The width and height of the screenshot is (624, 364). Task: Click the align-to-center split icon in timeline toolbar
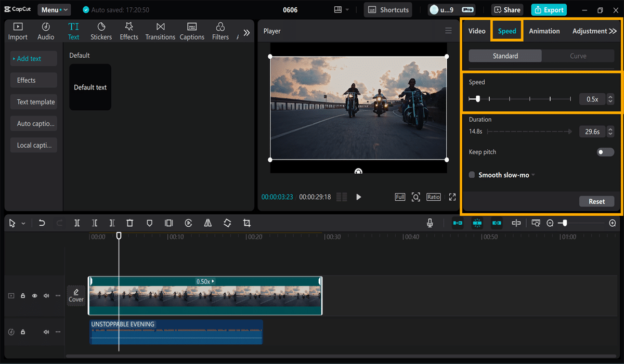click(x=516, y=223)
